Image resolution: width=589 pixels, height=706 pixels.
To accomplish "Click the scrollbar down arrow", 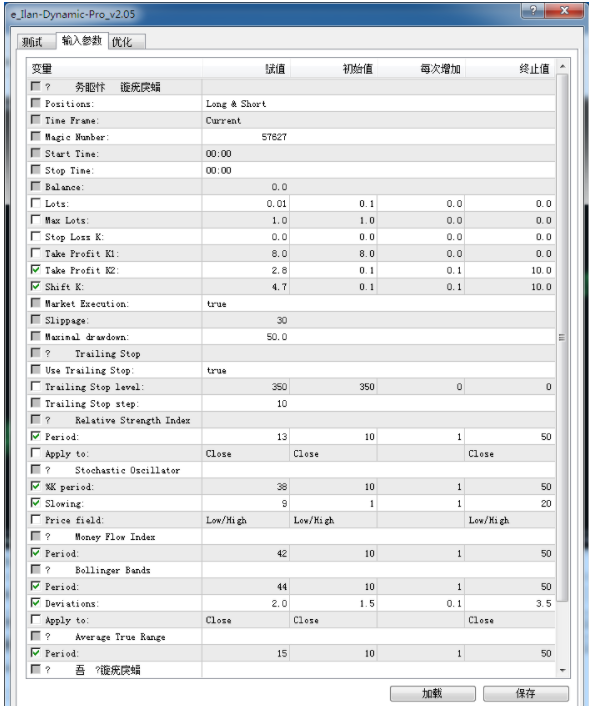I will [x=562, y=670].
